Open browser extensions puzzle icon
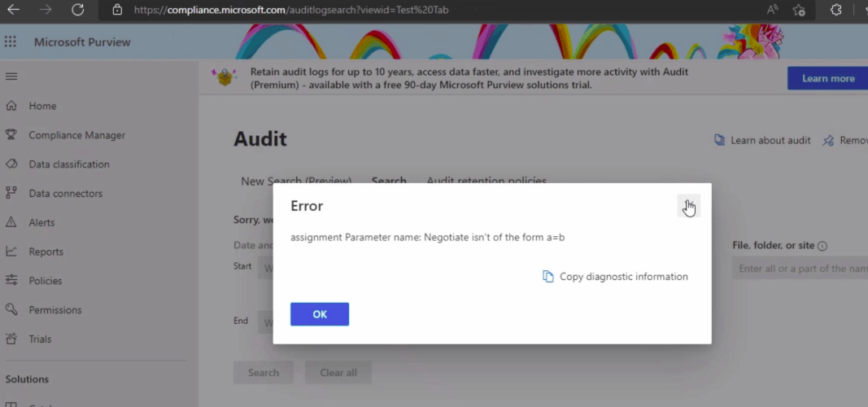The width and height of the screenshot is (868, 407). (836, 10)
